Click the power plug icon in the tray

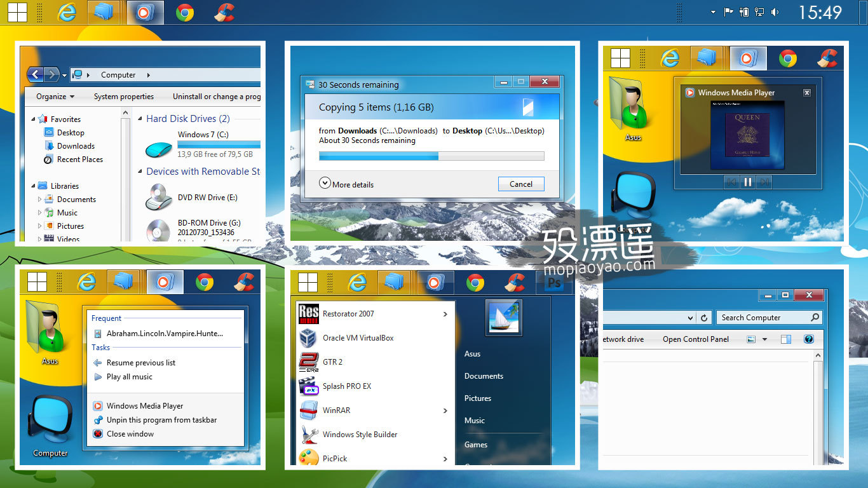pyautogui.click(x=744, y=11)
